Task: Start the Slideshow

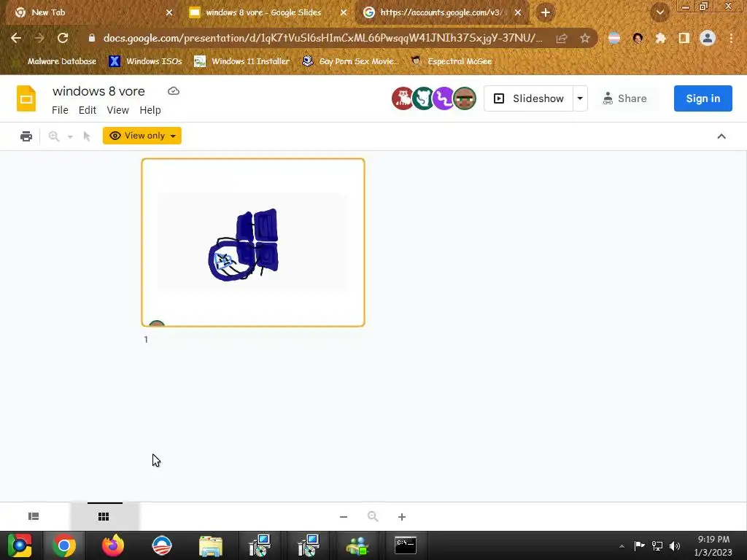Action: tap(528, 98)
